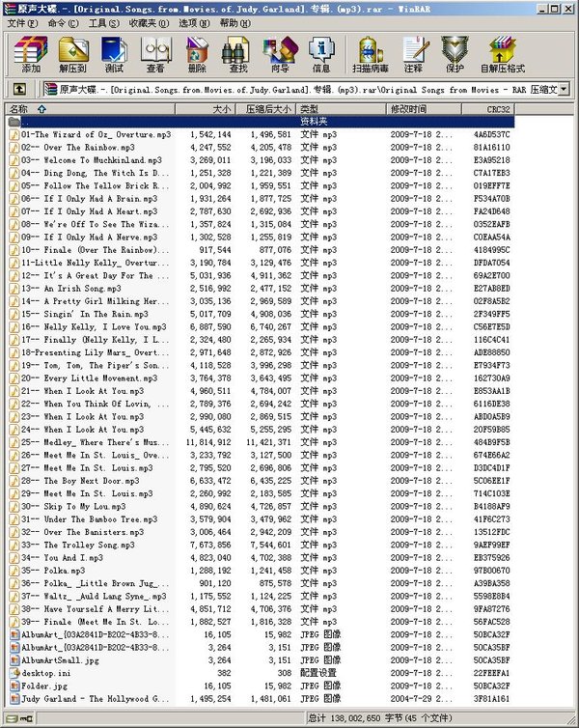Image resolution: width=579 pixels, height=728 pixels.
Task: Click the 查看 (View) toolbar icon
Action: point(155,54)
